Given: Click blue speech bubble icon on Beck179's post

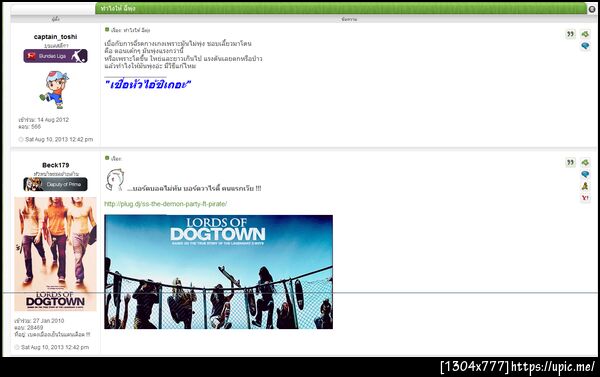Looking at the screenshot, I should tap(585, 174).
